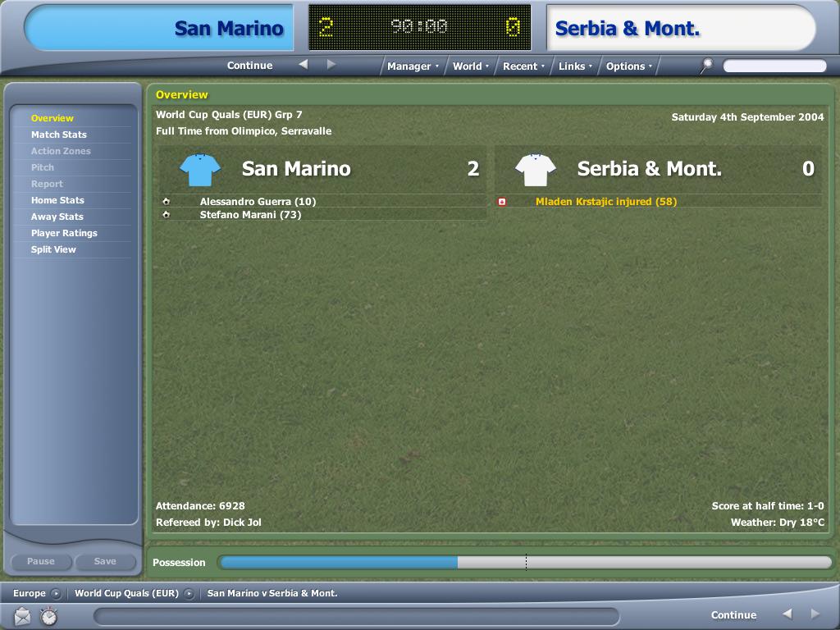Image resolution: width=840 pixels, height=630 pixels.
Task: Click the injury icon beside Mladen Krstajic
Action: (x=502, y=202)
